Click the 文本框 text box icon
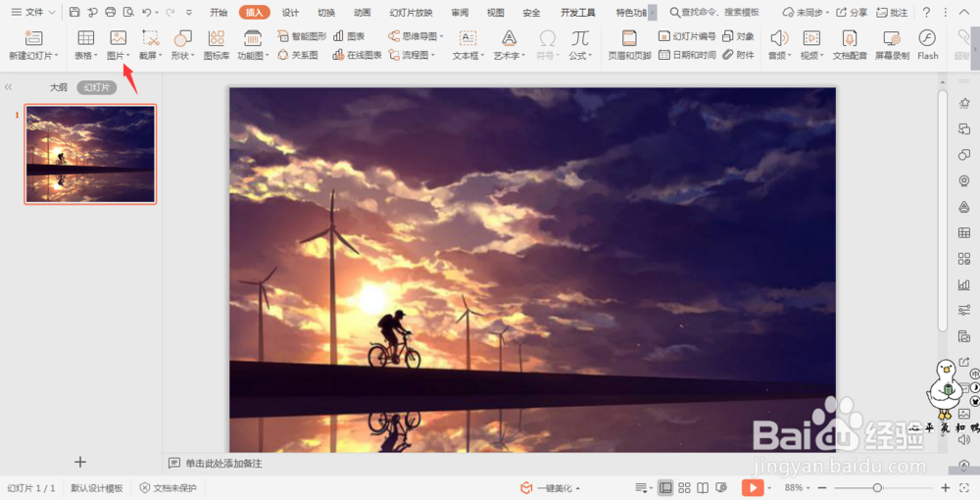 468,38
